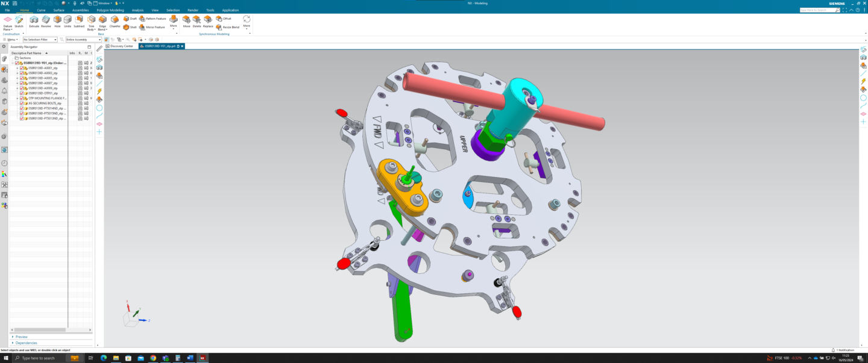
Task: Open Google Chrome from the taskbar
Action: pyautogui.click(x=153, y=358)
